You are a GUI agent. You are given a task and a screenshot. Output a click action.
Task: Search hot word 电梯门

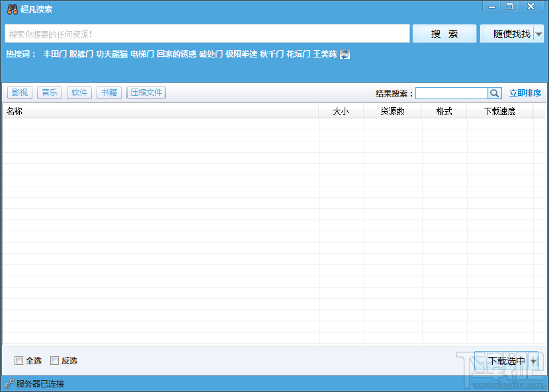click(142, 54)
